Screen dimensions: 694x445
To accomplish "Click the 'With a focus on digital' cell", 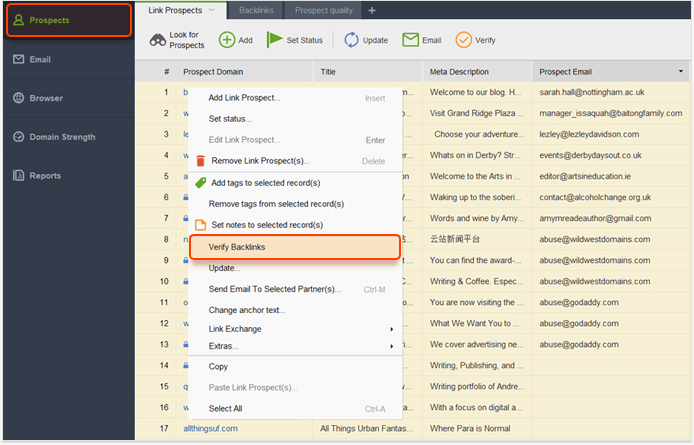I will point(476,407).
